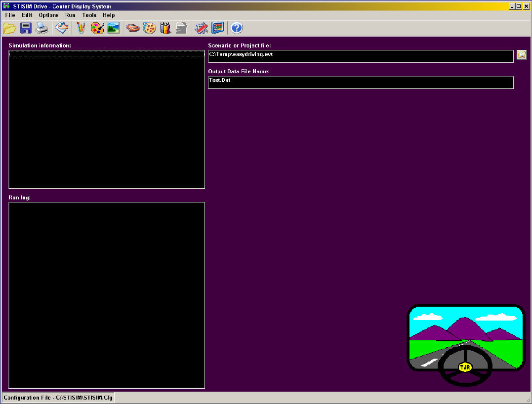Viewport: 532px width, 404px height.
Task: Click the "Scenario or Project file:" label
Action: [x=240, y=45]
